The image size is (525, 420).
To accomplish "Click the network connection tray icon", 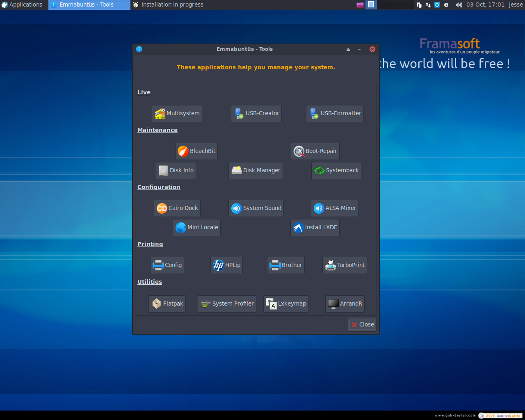I will click(428, 5).
